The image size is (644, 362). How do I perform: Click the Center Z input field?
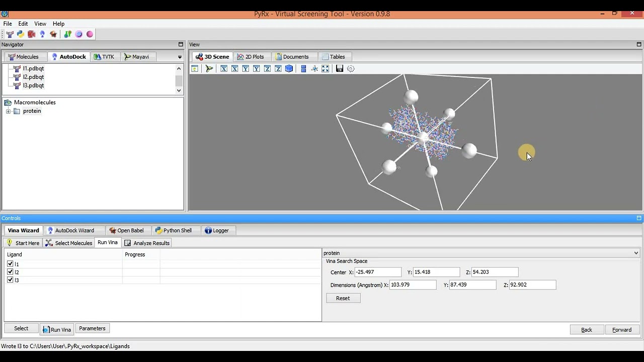(495, 272)
